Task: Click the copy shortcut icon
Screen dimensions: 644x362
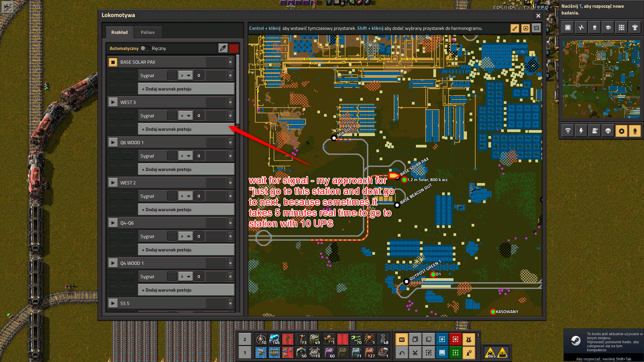Action: point(415,339)
